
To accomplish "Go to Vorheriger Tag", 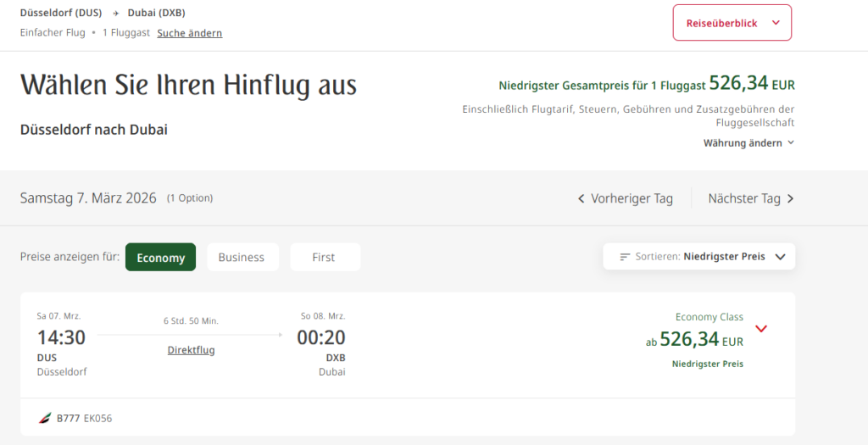I will point(625,198).
